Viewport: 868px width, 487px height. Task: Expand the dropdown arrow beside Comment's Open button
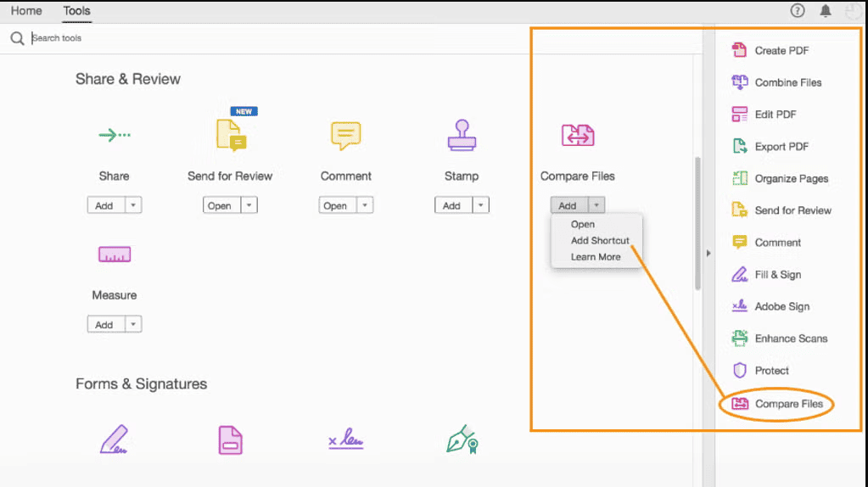[365, 205]
